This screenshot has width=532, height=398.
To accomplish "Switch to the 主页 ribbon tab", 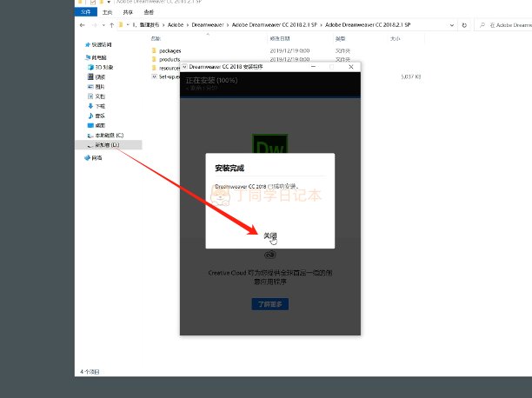I will (107, 12).
